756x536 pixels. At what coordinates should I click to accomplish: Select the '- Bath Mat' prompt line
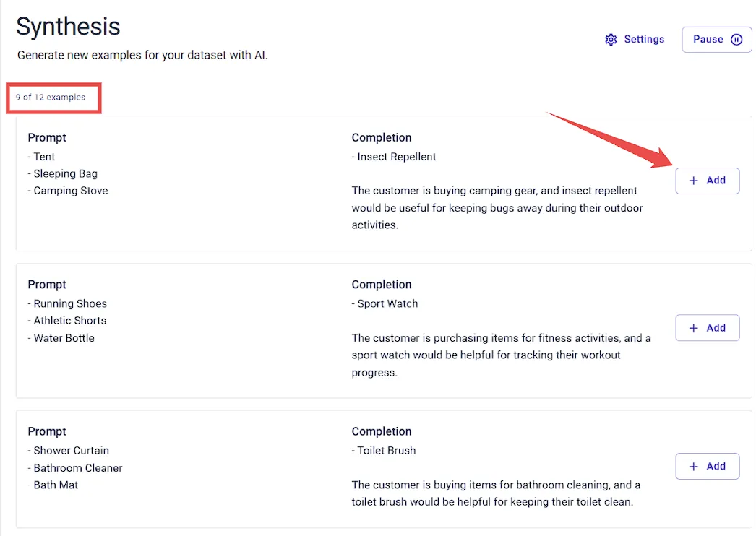(x=53, y=485)
